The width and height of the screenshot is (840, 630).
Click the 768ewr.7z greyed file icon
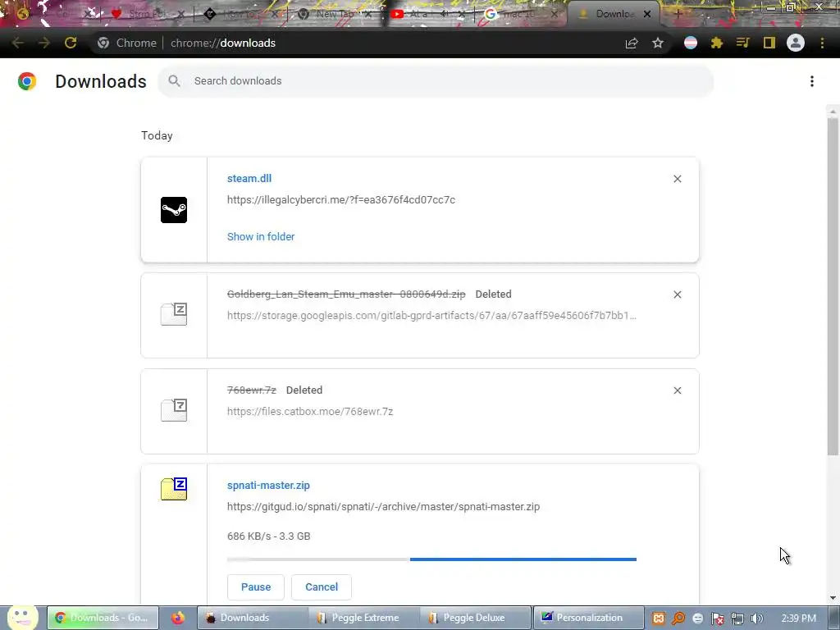174,410
